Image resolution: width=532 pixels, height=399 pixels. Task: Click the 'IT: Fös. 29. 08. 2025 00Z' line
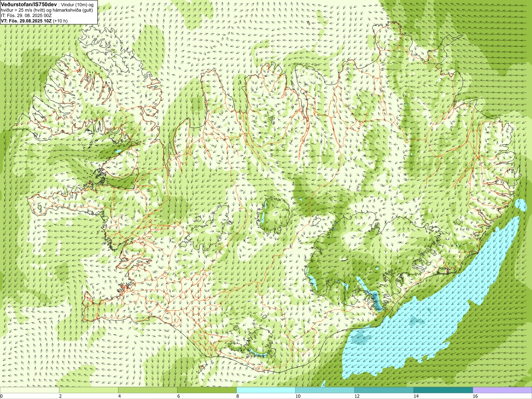(26, 15)
